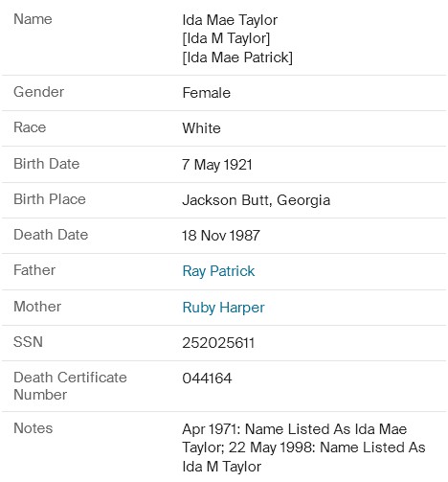Viewport: 448px width, 482px height.
Task: Click the Gender value Female
Action: tap(206, 93)
